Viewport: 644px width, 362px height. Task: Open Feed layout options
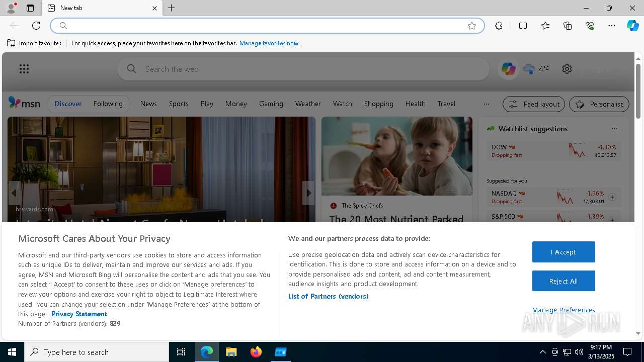coord(534,104)
